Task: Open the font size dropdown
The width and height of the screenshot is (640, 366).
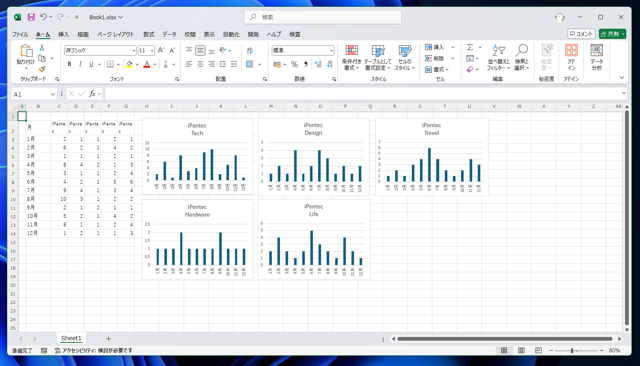Action: coord(152,51)
